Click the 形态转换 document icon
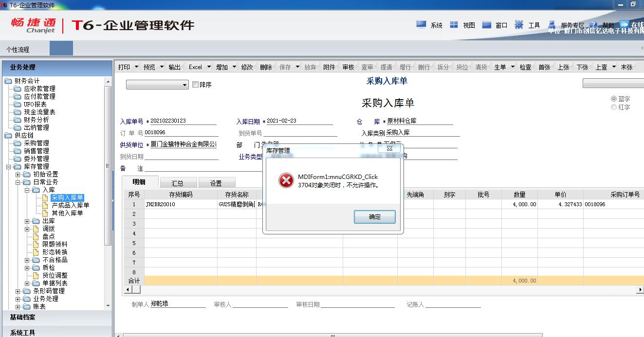This screenshot has height=337, width=644. click(36, 252)
